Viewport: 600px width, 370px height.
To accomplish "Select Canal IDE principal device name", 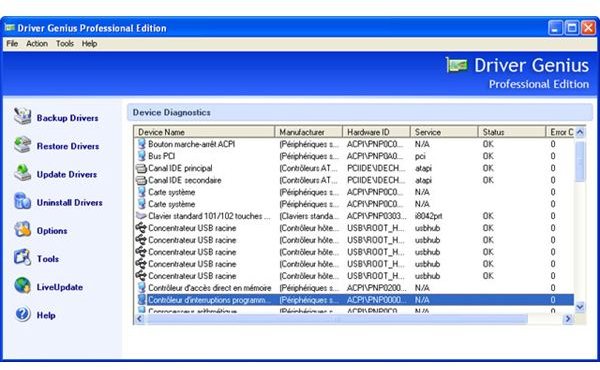I will click(180, 168).
